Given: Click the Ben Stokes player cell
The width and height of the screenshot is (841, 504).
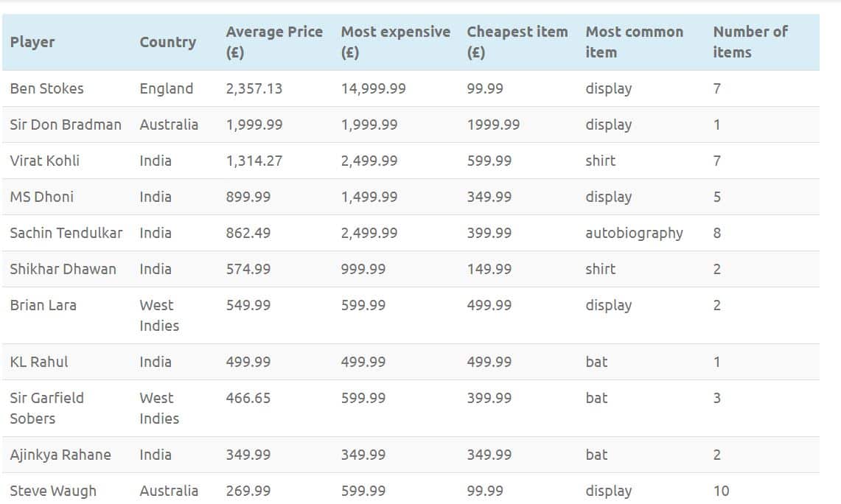Looking at the screenshot, I should click(46, 88).
